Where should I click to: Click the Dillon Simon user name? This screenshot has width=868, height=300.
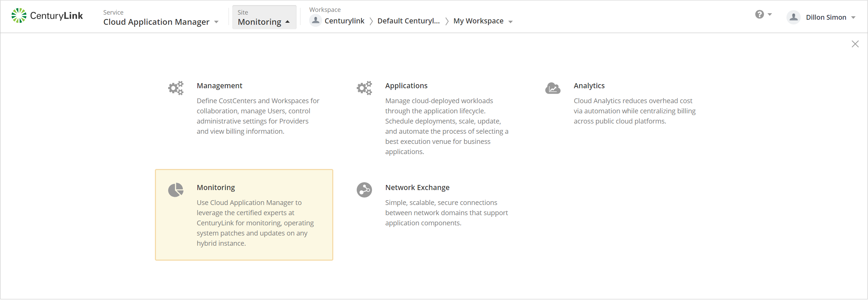[826, 17]
